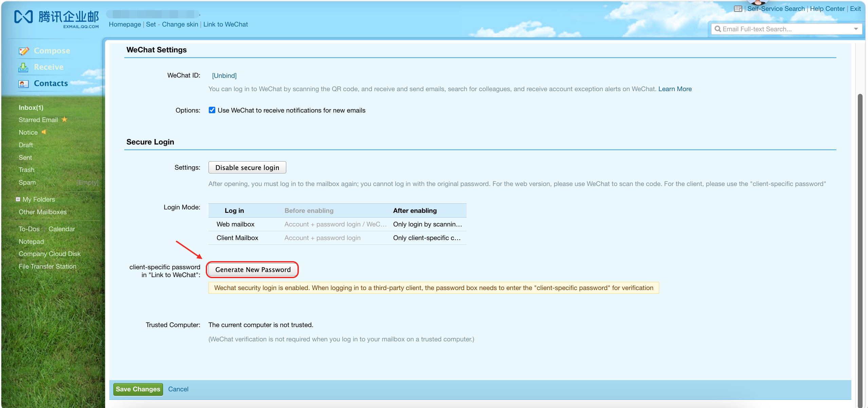868x408 pixels.
Task: Click the Save Changes button
Action: (x=138, y=389)
